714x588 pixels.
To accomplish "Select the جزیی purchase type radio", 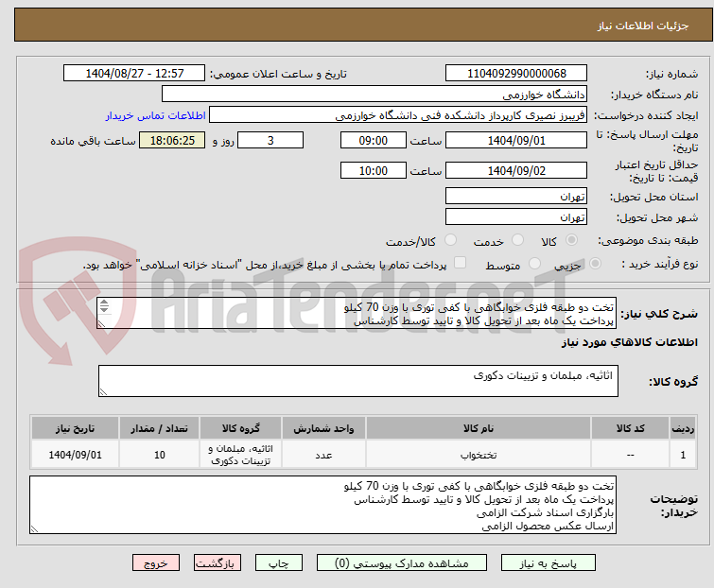I will click(595, 264).
